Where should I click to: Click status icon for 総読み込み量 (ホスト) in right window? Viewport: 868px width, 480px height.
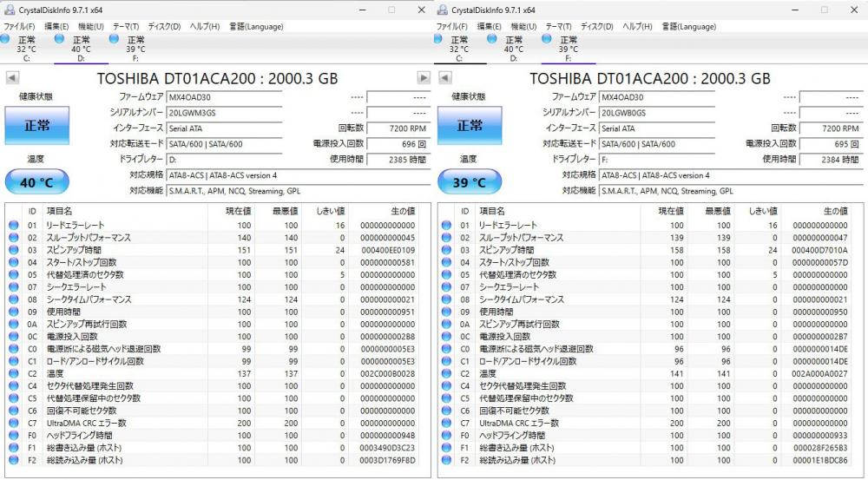(x=446, y=460)
